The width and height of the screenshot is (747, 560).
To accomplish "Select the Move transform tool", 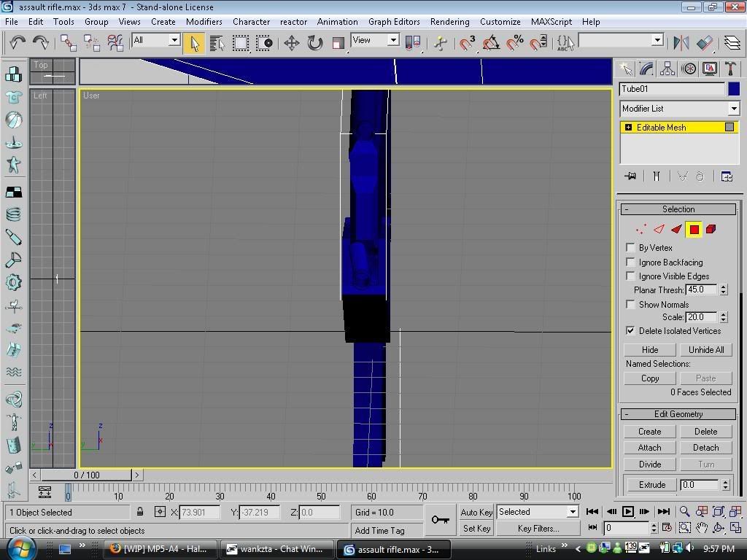I will click(x=292, y=43).
